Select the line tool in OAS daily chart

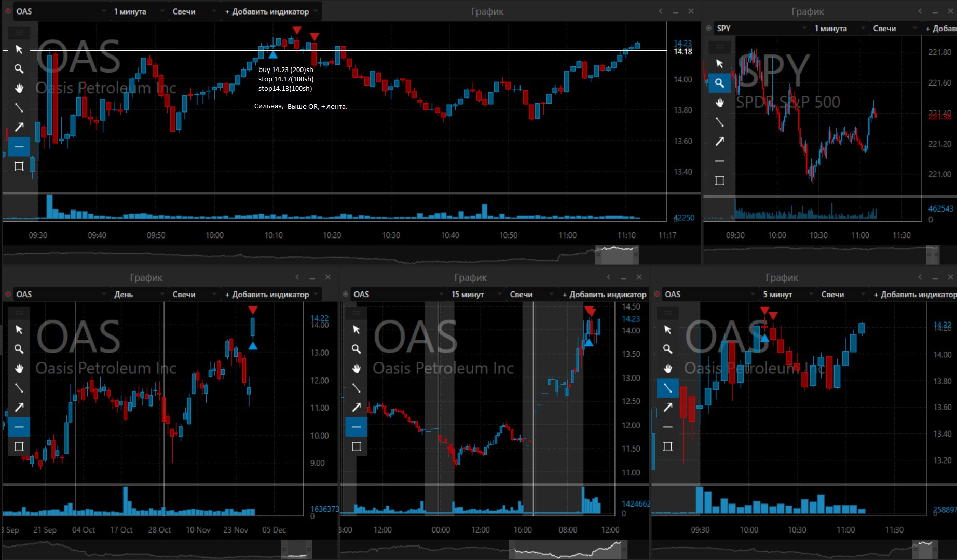[19, 388]
